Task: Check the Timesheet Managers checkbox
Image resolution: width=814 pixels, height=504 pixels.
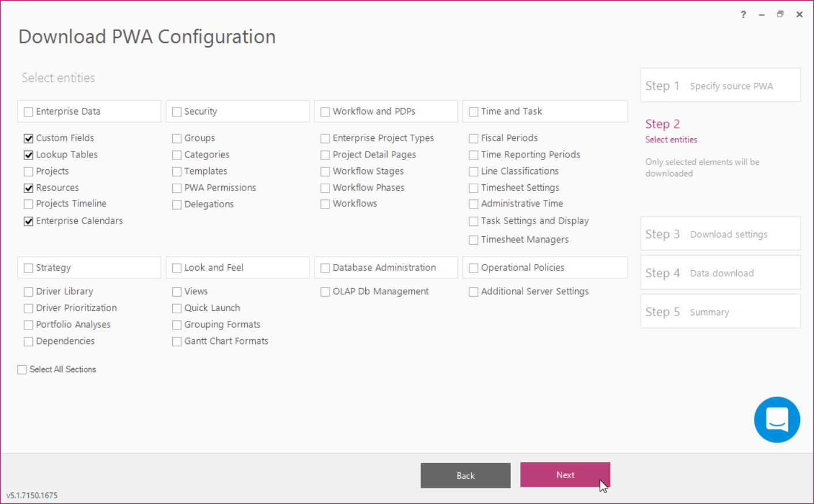Action: (474, 240)
